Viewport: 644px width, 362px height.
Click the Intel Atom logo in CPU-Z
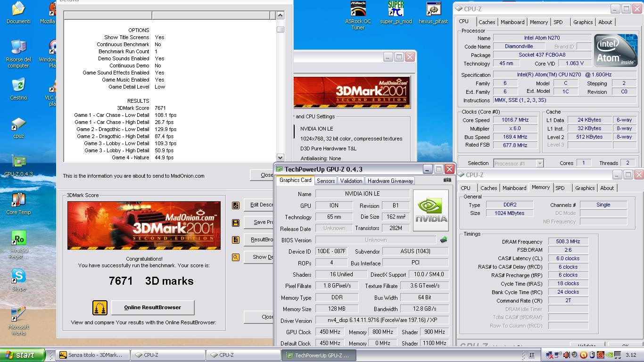tap(615, 50)
